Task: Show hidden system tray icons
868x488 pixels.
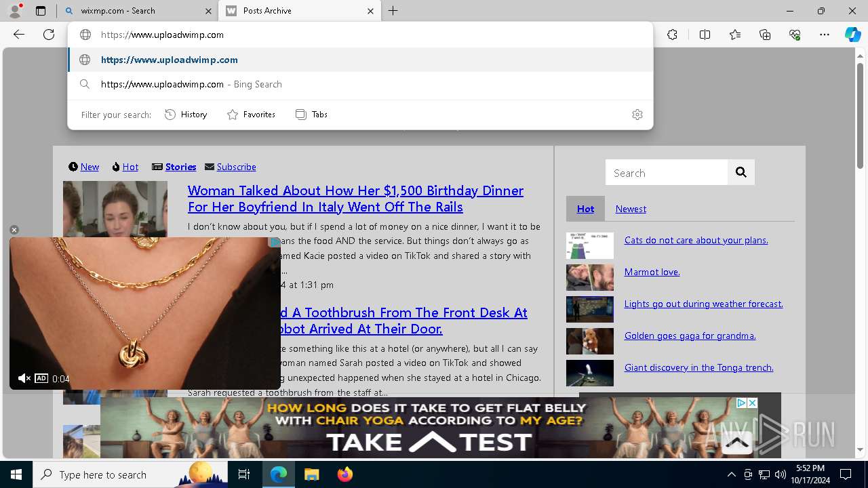Action: [731, 474]
